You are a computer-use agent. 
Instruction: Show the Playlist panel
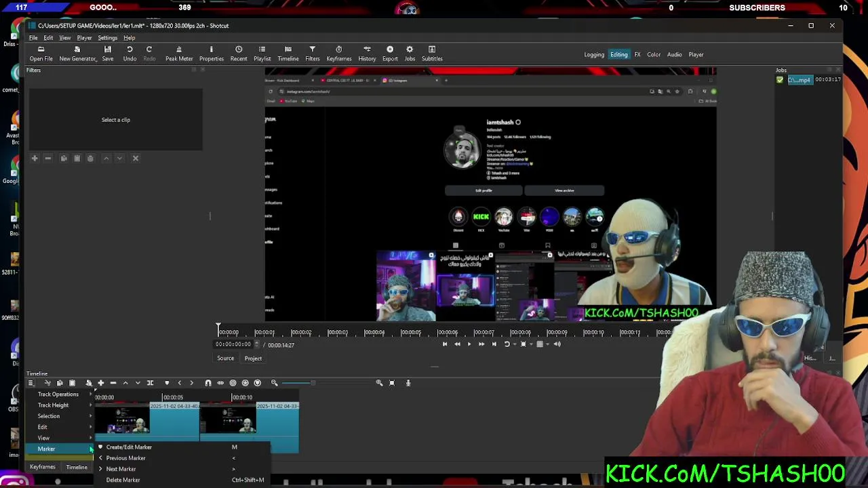coord(262,54)
